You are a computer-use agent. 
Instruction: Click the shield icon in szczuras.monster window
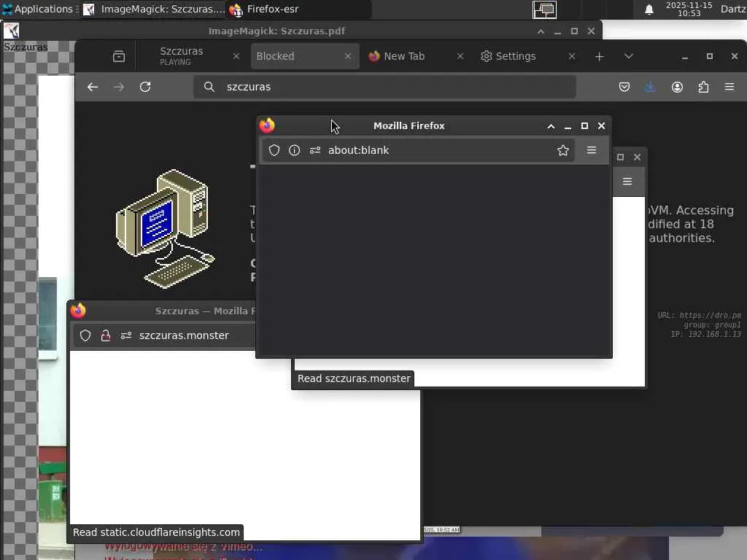[x=85, y=335]
